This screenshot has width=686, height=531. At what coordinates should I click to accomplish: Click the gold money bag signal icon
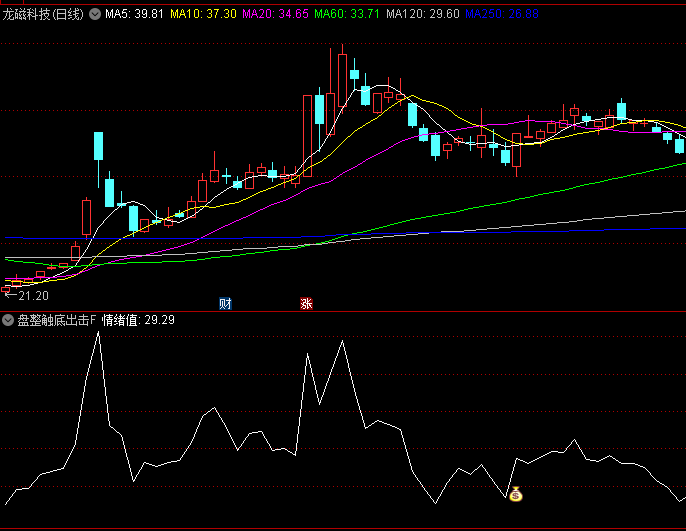pos(516,494)
